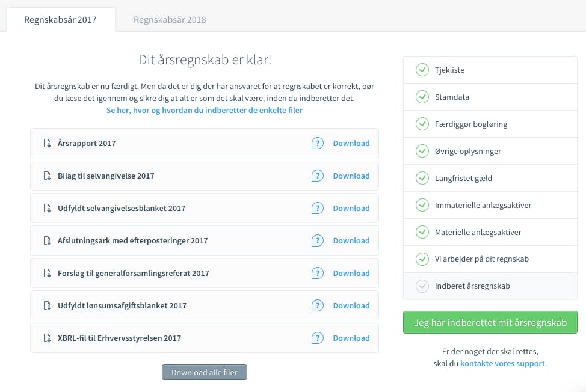Open the Tjekliste step

490,70
